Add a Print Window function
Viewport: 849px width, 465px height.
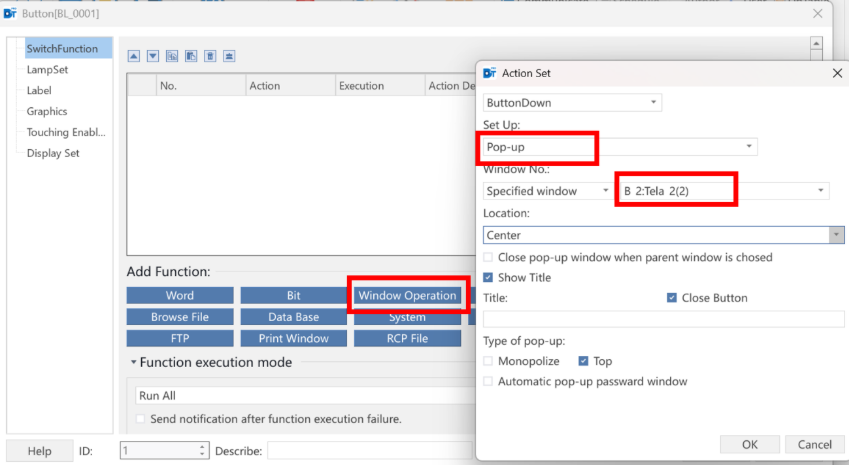coord(293,338)
